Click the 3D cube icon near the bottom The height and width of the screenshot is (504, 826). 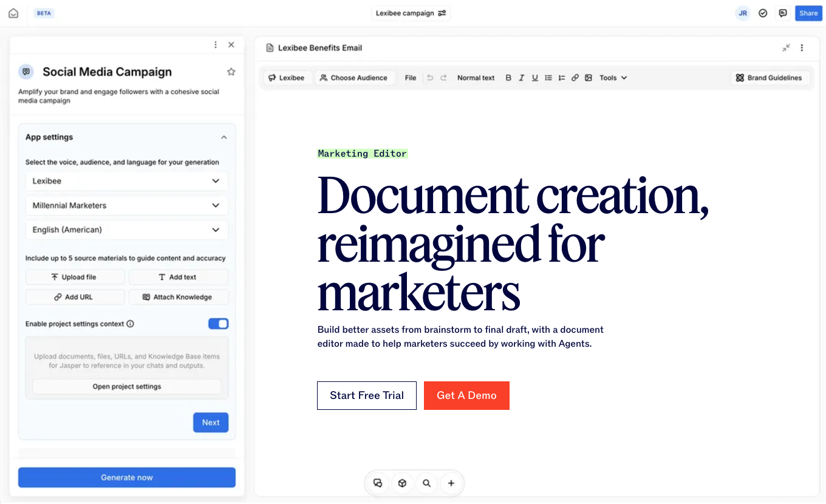pos(402,483)
